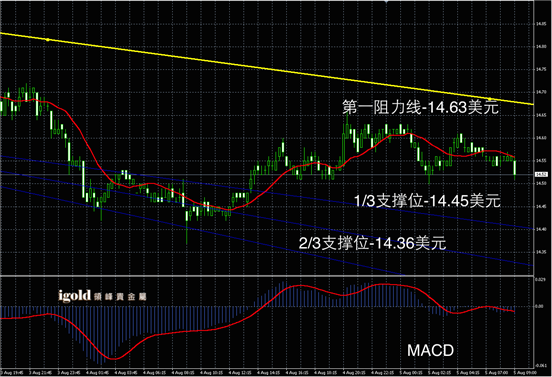Click the lowest trough of the MACD signal line

coord(114,359)
